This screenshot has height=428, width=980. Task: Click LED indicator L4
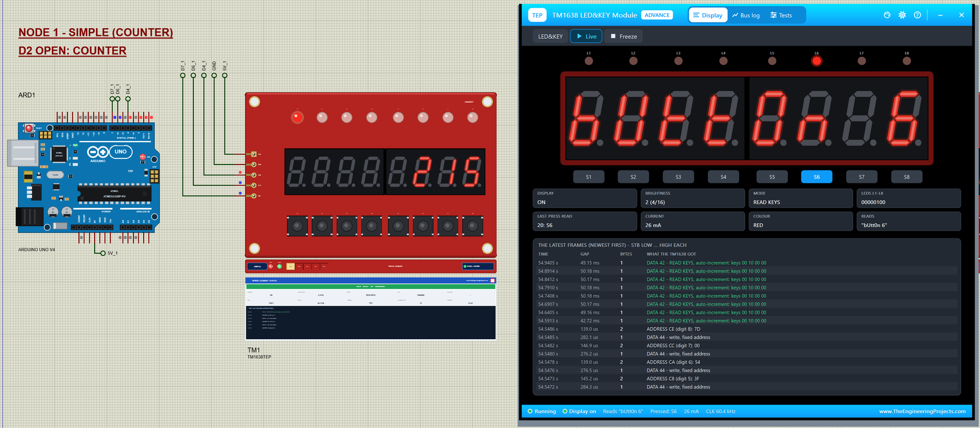(723, 61)
